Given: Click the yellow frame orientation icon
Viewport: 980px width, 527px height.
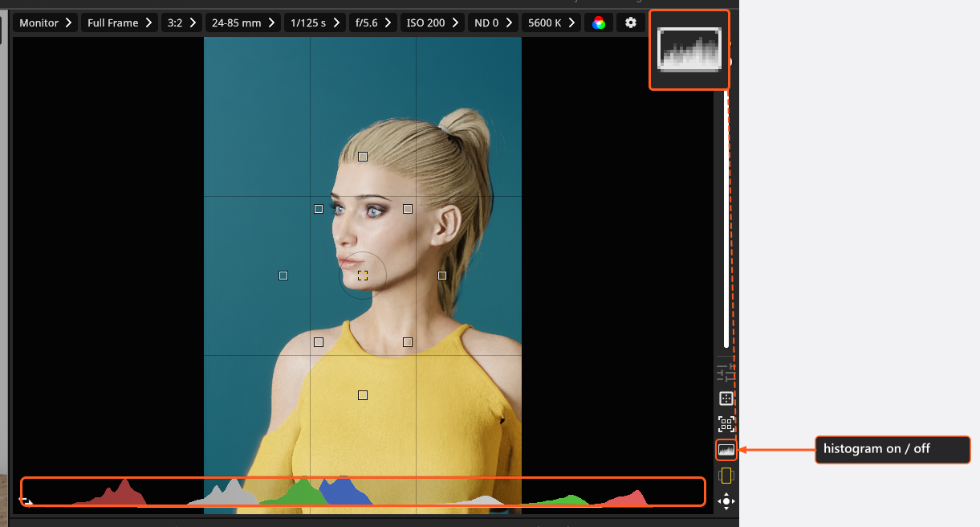Looking at the screenshot, I should (726, 476).
